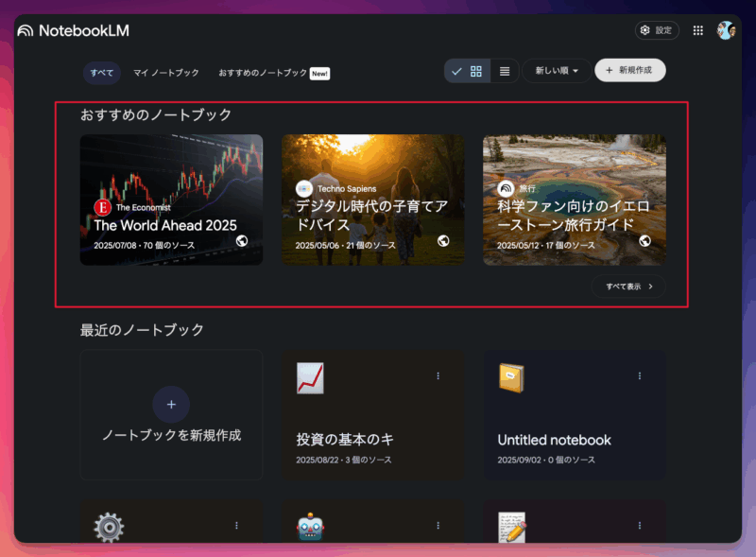Image resolution: width=756 pixels, height=557 pixels.
Task: Click gear emoji notebook icon
Action: (109, 528)
